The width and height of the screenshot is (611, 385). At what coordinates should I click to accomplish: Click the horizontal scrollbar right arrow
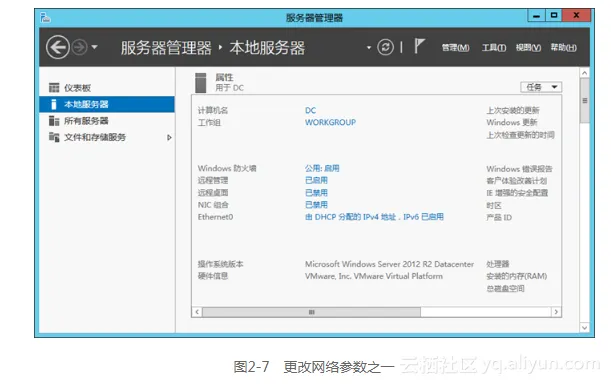coord(556,312)
